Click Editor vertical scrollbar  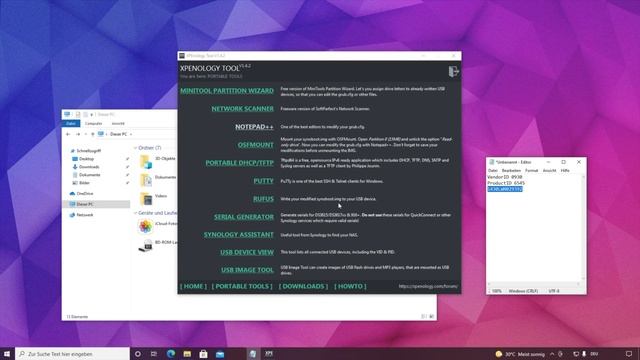coord(583,227)
